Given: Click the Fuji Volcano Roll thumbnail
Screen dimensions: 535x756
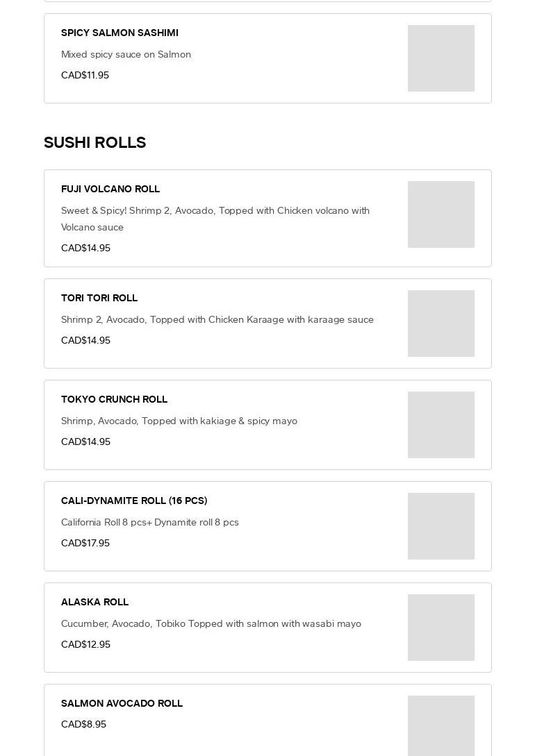Looking at the screenshot, I should pos(441,215).
